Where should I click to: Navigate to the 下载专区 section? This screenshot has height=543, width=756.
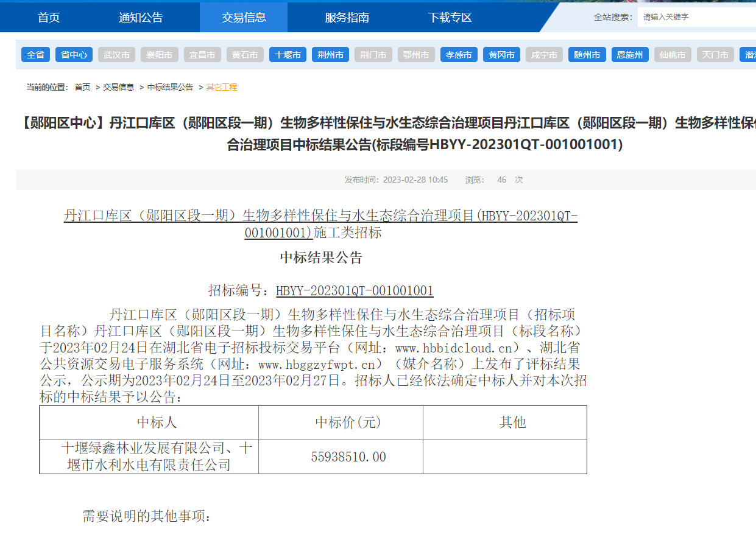[450, 18]
